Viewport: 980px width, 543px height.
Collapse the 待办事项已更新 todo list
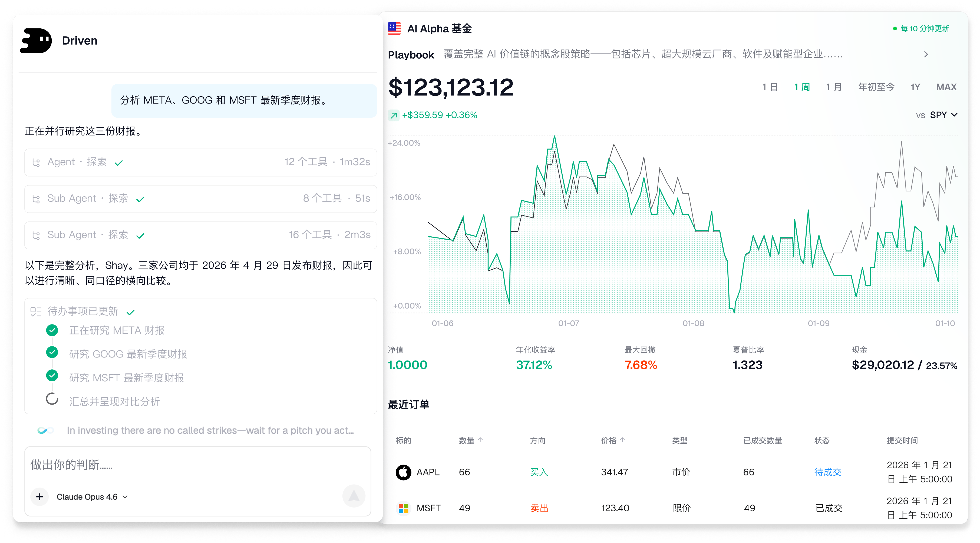(x=83, y=312)
